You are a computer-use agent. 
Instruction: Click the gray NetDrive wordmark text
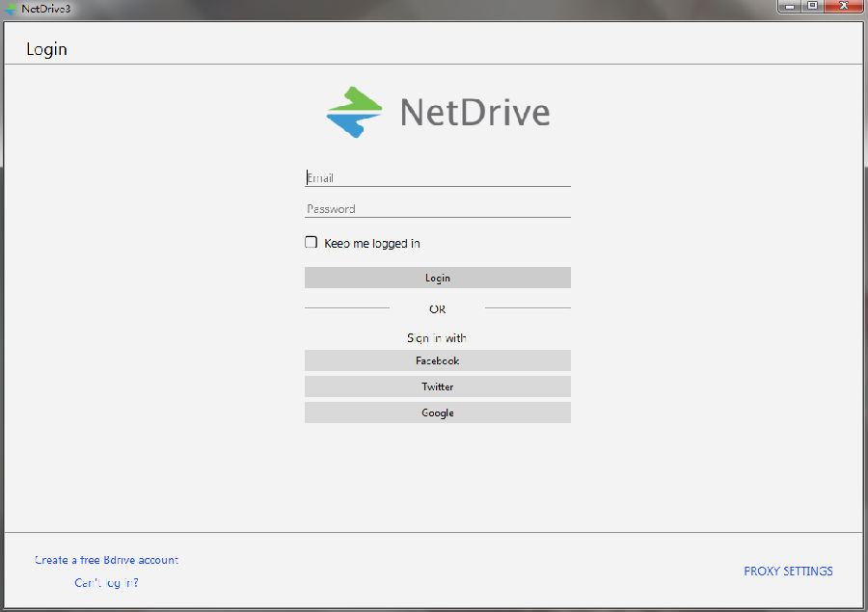475,113
